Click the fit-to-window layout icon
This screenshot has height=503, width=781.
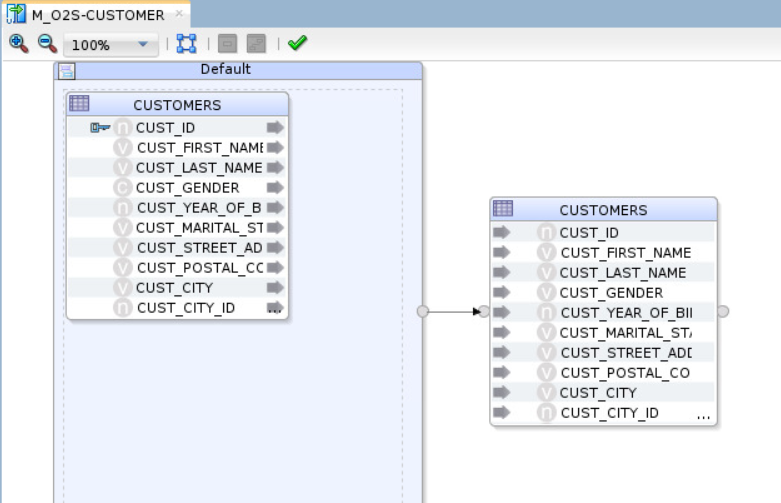click(x=186, y=44)
